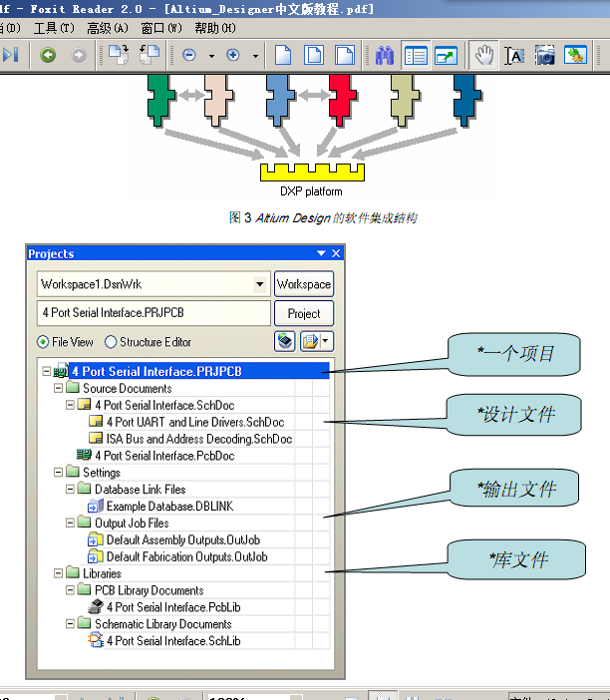Click the SchLib file icon

(x=96, y=640)
